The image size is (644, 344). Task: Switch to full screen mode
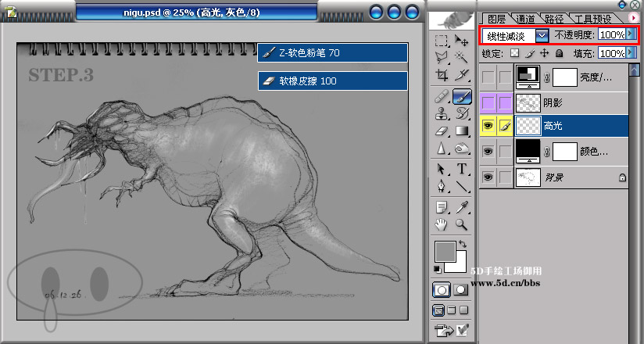[463, 310]
